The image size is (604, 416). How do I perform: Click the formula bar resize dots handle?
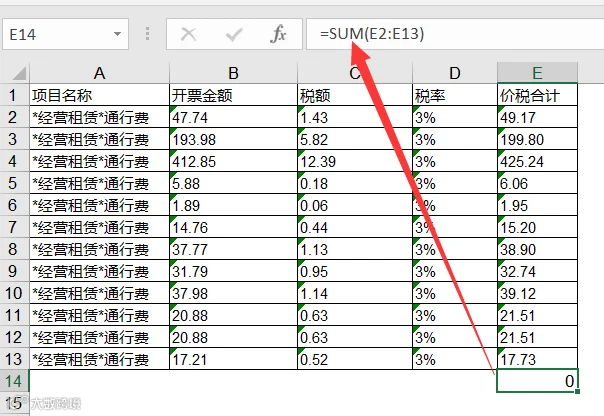click(x=147, y=34)
